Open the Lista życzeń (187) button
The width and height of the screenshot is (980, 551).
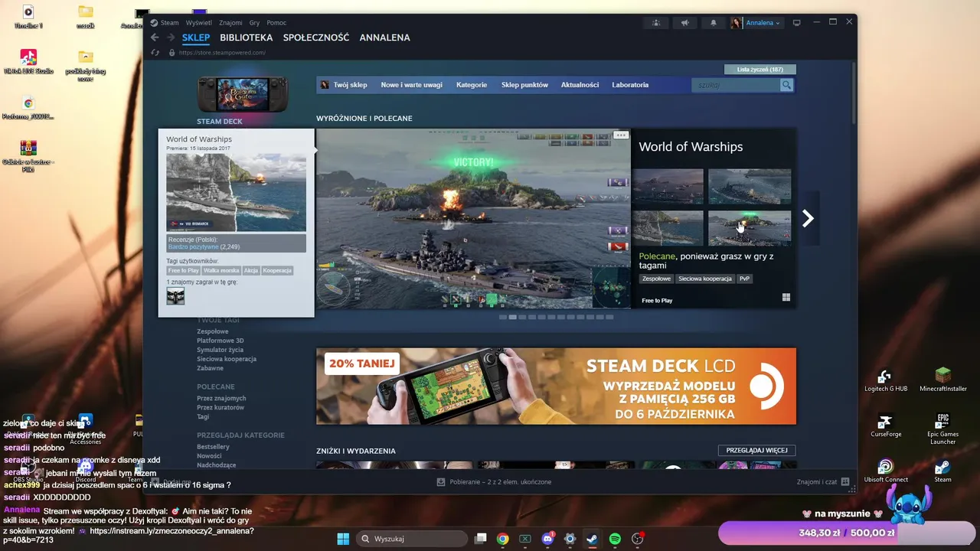(x=759, y=70)
